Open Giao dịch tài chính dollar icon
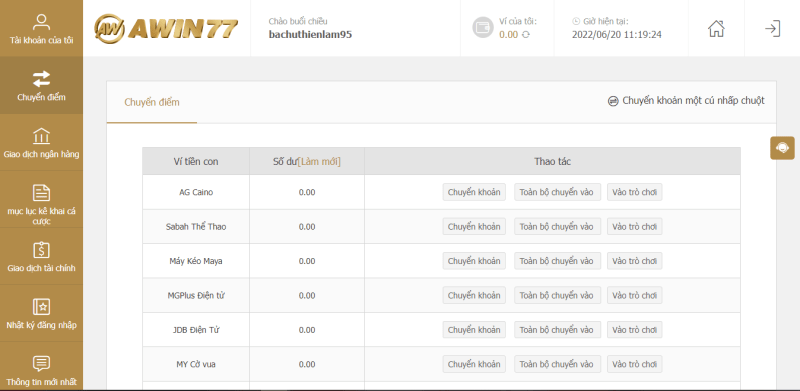 (x=41, y=250)
